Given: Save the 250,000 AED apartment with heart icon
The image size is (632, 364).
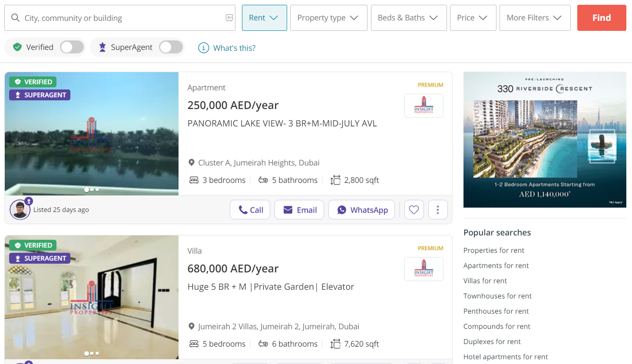Looking at the screenshot, I should coord(414,210).
